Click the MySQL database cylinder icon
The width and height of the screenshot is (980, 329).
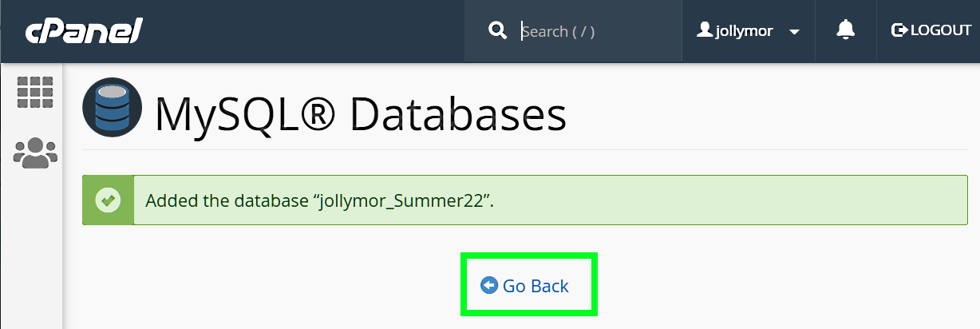113,108
